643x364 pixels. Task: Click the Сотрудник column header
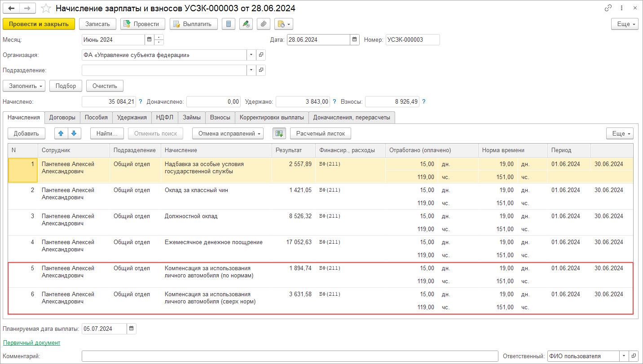(74, 150)
